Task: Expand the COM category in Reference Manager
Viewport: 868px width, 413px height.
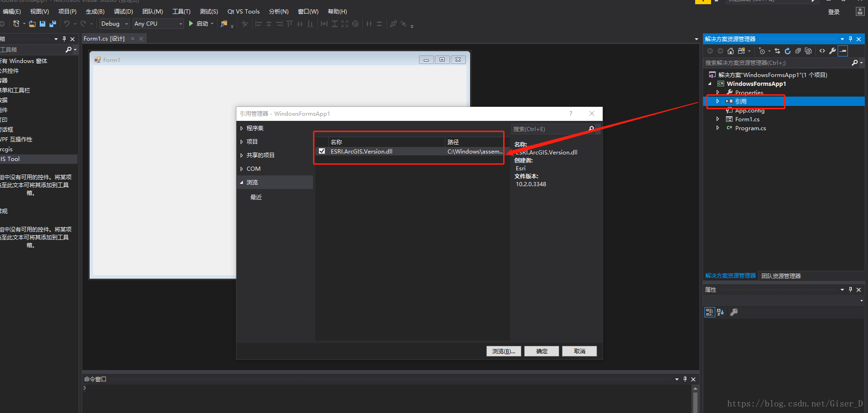Action: 242,169
